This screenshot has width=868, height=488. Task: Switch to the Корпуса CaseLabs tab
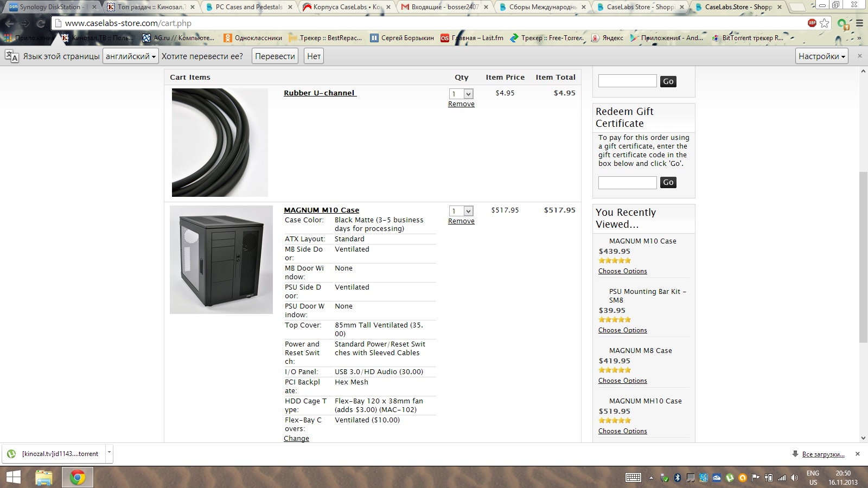click(347, 7)
